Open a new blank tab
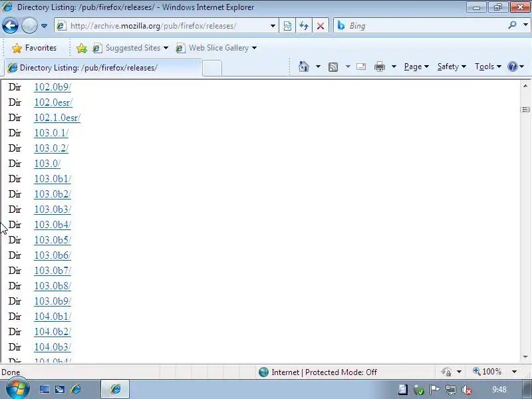Image resolution: width=532 pixels, height=399 pixels. 212,68
